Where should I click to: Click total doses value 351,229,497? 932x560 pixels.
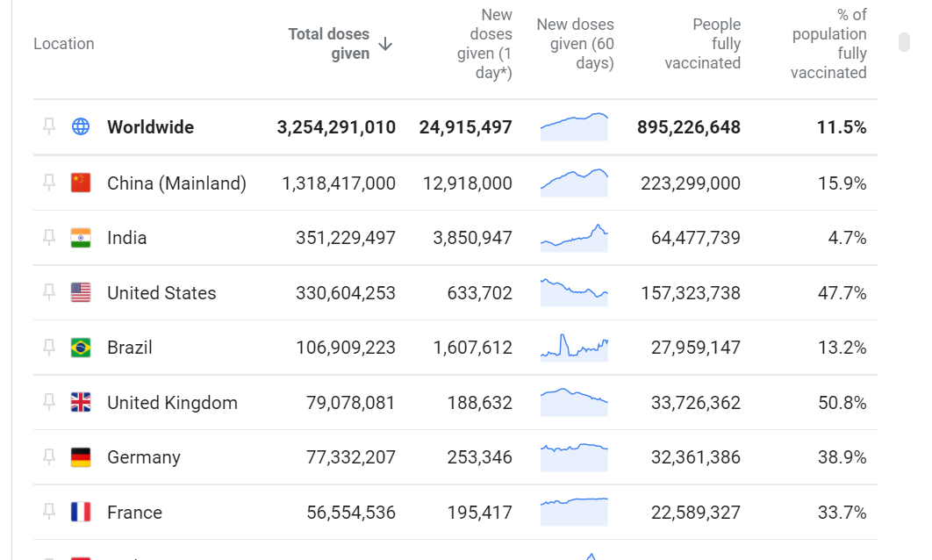click(x=346, y=238)
